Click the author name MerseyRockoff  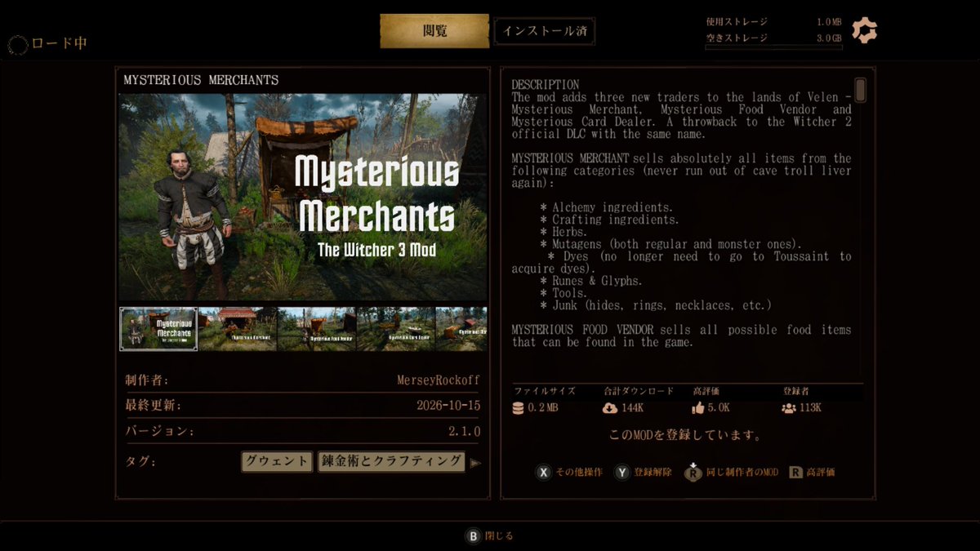click(x=439, y=380)
